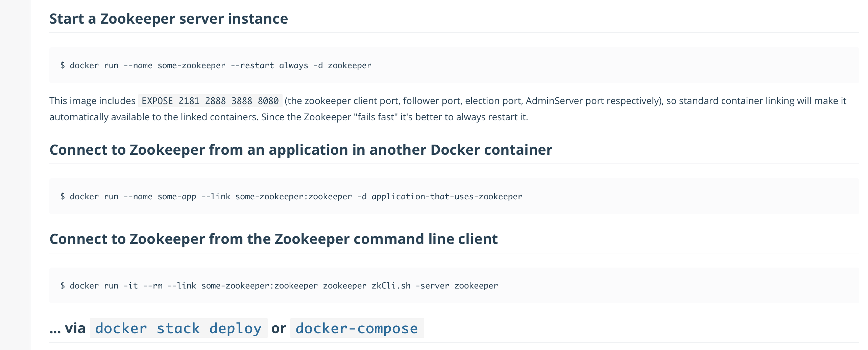Click the docker run --restart always command
The width and height of the screenshot is (868, 350).
[x=216, y=66]
